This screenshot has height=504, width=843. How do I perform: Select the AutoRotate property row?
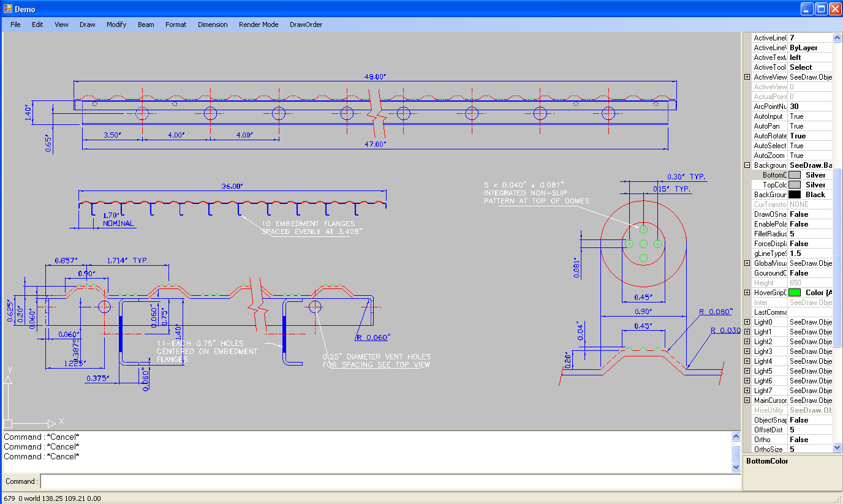[792, 136]
